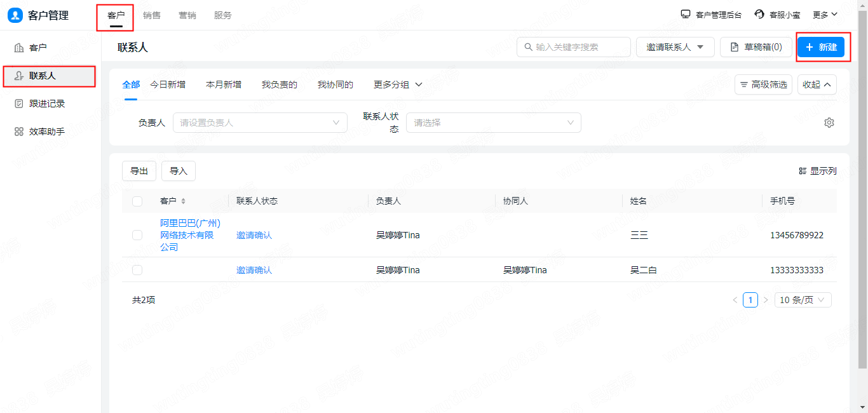Switch to the 客户 top tab
Image resolution: width=868 pixels, height=413 pixels.
pos(116,15)
